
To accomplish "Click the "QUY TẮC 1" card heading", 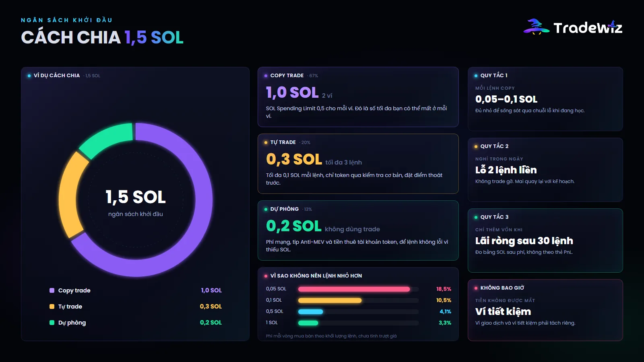I will (494, 76).
